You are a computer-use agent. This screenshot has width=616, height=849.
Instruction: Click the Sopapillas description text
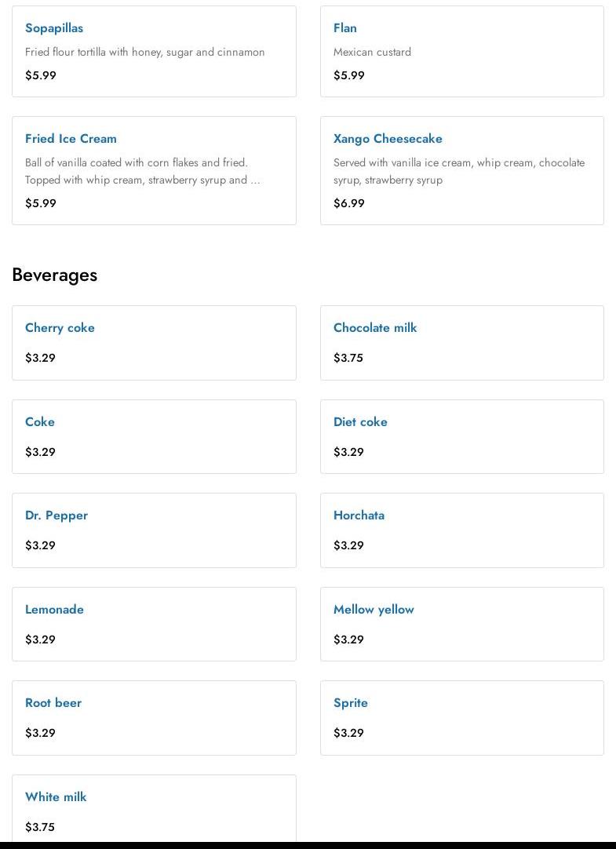pyautogui.click(x=145, y=52)
